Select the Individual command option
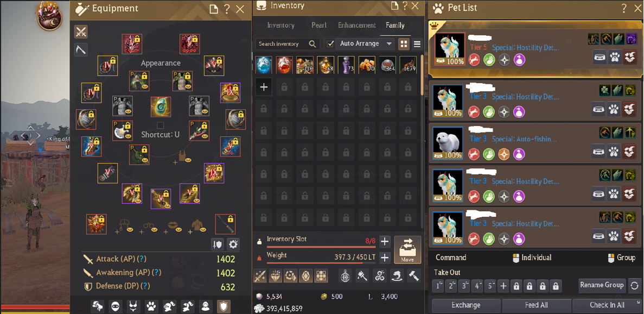 click(x=532, y=258)
